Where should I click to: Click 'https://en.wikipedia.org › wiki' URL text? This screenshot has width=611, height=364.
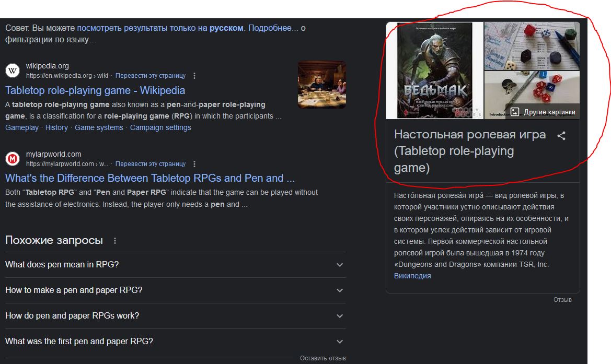tap(67, 76)
